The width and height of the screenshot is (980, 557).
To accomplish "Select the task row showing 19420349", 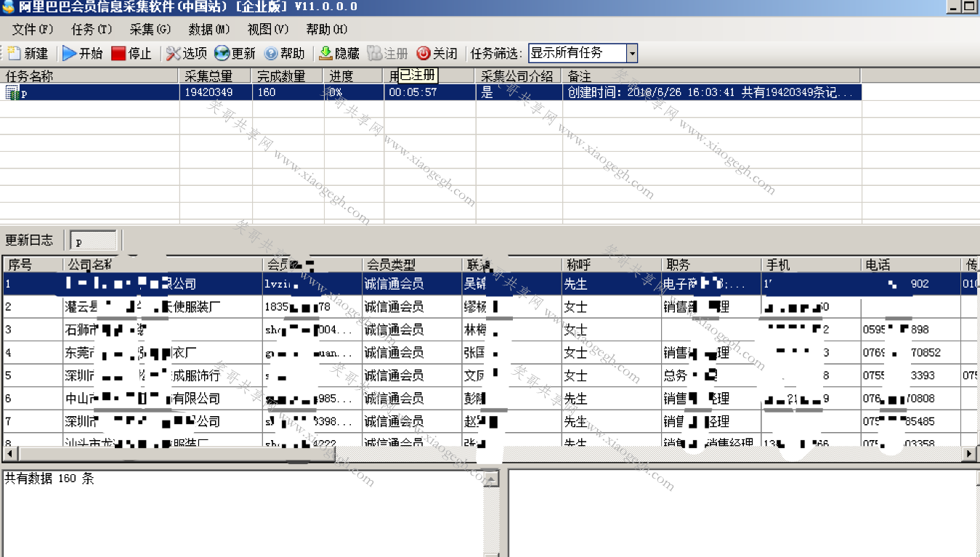I will click(432, 92).
